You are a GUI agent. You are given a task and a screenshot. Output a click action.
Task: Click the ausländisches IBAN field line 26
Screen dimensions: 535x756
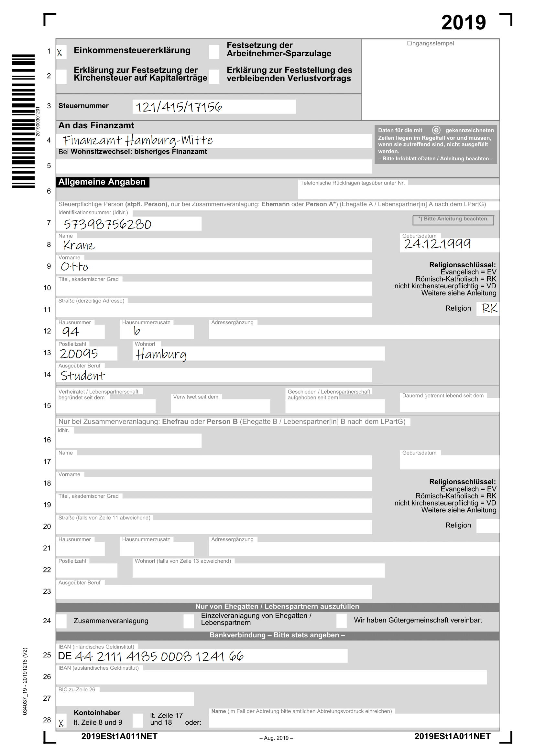pos(271,678)
